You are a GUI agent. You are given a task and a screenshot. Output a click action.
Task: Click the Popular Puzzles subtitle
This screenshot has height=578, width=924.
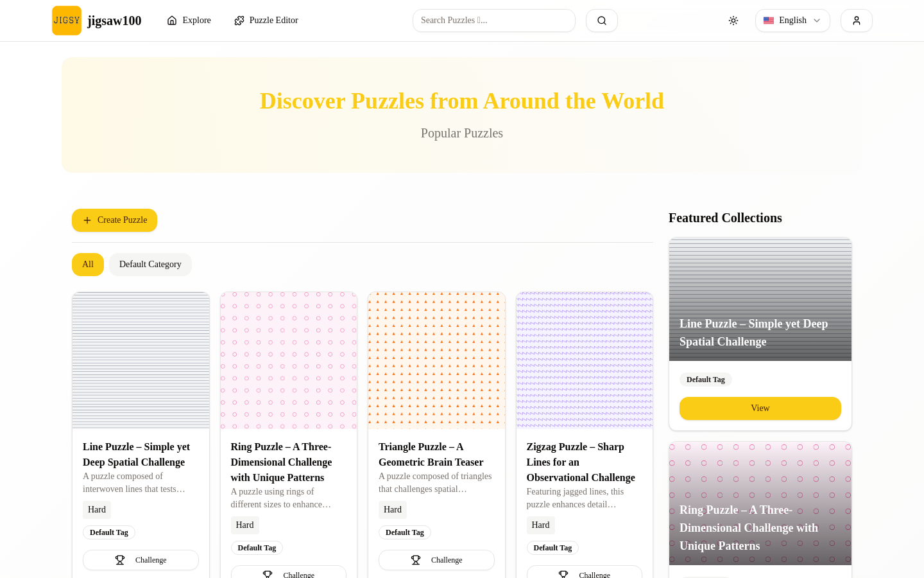point(462,133)
